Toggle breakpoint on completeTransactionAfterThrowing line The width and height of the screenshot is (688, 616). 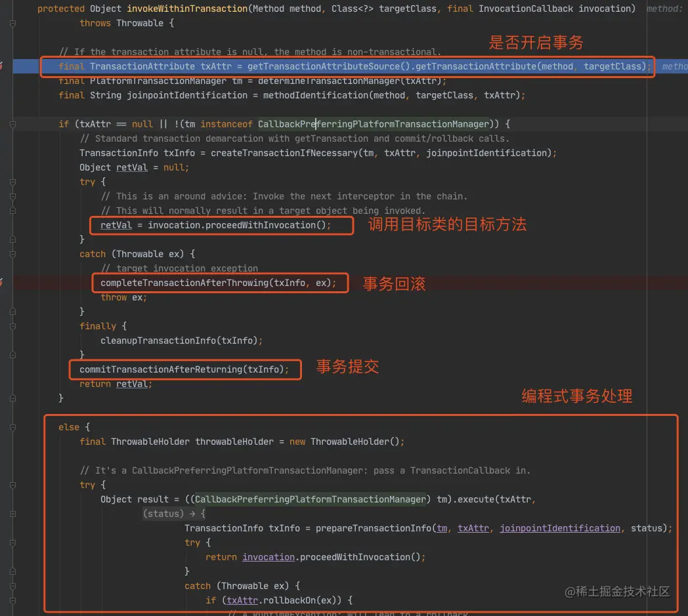pyautogui.click(x=1, y=283)
